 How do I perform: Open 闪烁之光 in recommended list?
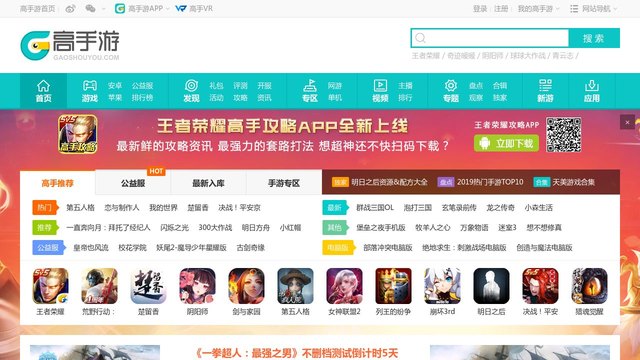pyautogui.click(x=174, y=228)
